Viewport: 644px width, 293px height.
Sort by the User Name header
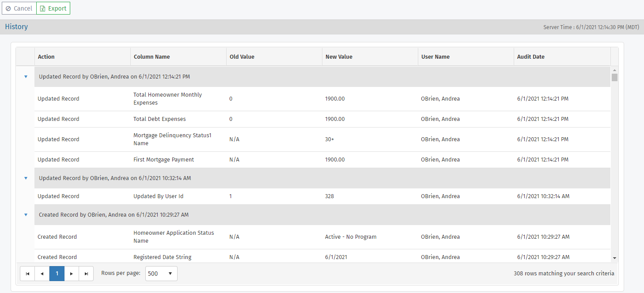[x=435, y=57]
